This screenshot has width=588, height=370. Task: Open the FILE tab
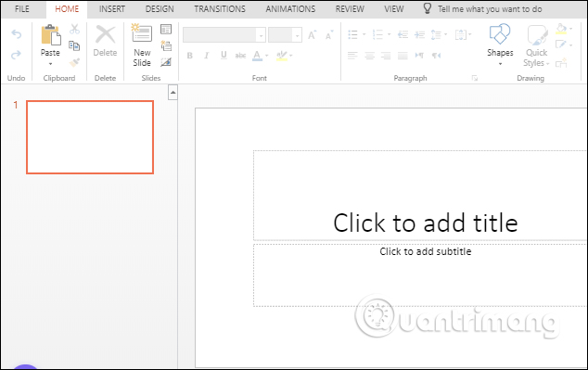click(21, 9)
